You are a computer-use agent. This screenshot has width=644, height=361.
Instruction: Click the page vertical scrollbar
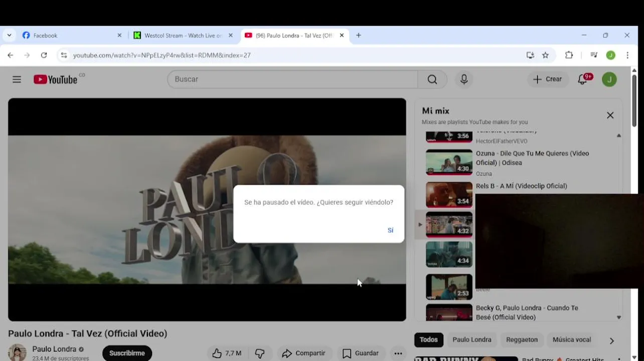coord(634,100)
